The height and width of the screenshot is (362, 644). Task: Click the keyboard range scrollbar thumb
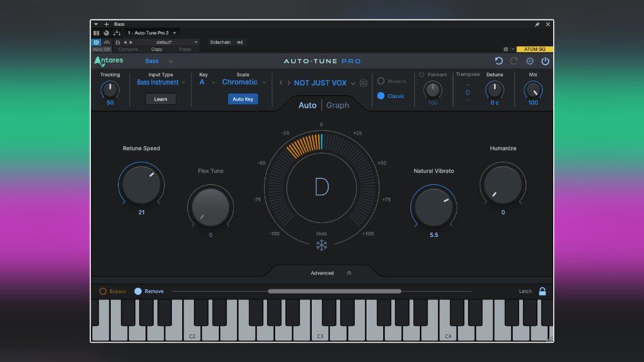click(x=334, y=291)
